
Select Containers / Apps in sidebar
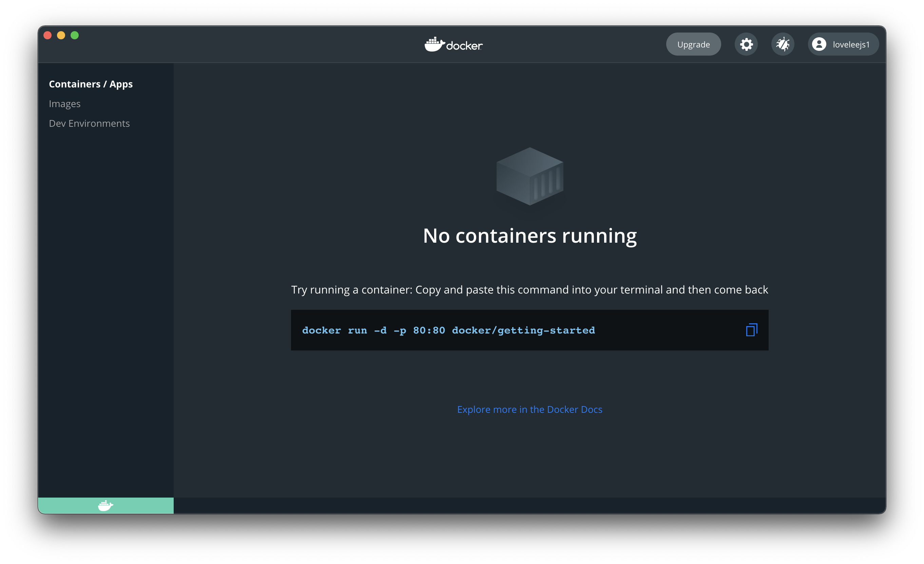click(91, 84)
